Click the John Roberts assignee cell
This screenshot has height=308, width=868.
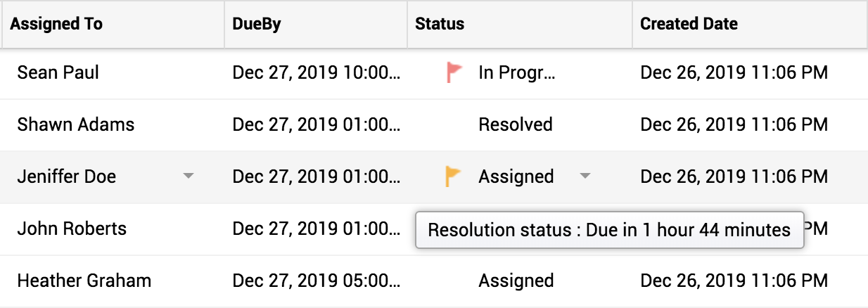click(72, 229)
